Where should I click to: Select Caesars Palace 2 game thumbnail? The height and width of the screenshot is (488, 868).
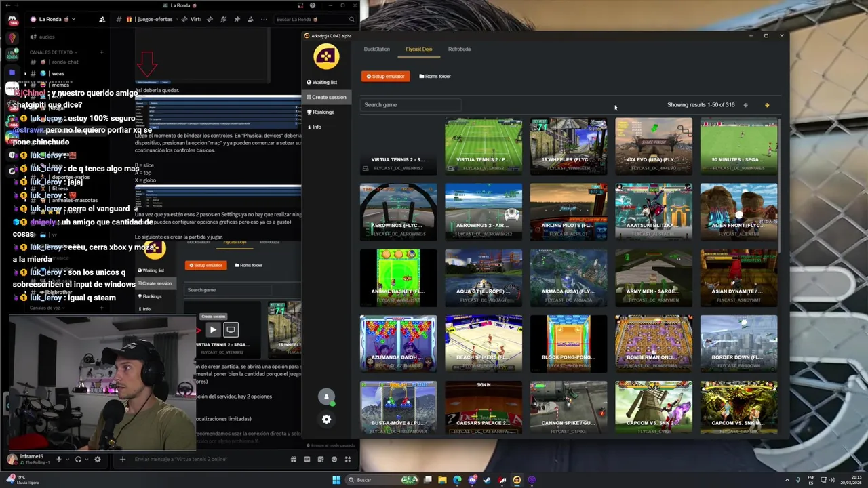[x=484, y=409]
